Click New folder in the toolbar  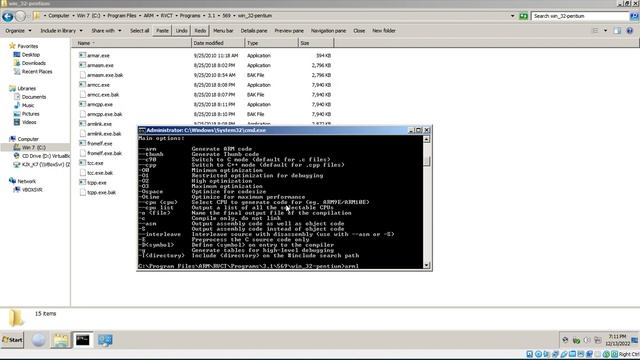pyautogui.click(x=383, y=31)
